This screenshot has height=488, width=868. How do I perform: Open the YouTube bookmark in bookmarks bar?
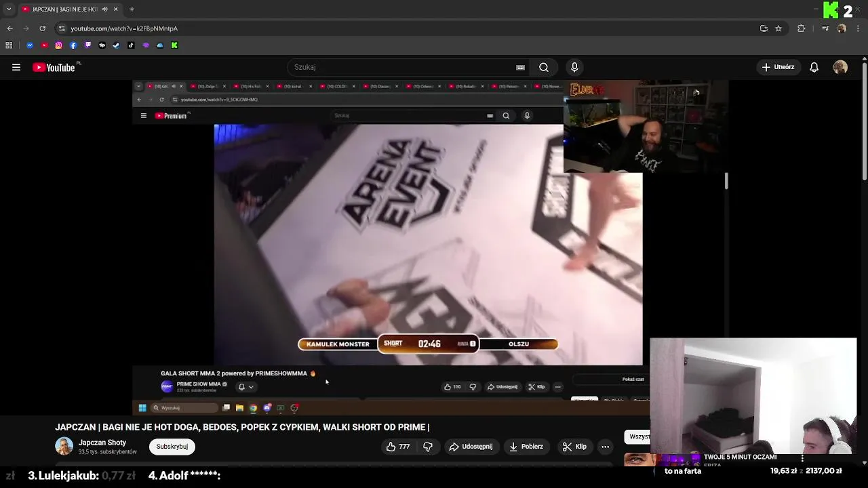click(44, 45)
